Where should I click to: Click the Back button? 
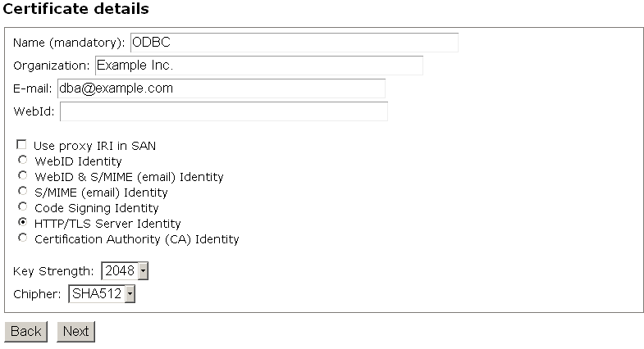click(26, 331)
